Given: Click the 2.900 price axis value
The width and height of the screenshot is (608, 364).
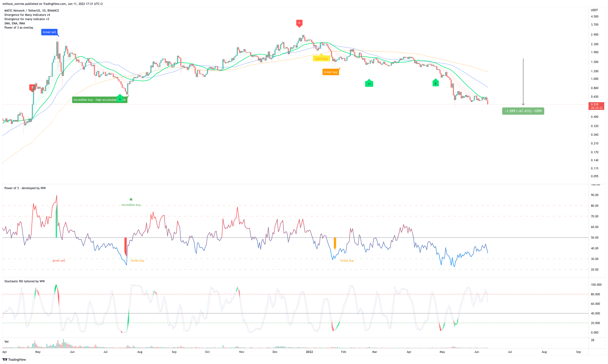Looking at the screenshot, I should click(594, 35).
